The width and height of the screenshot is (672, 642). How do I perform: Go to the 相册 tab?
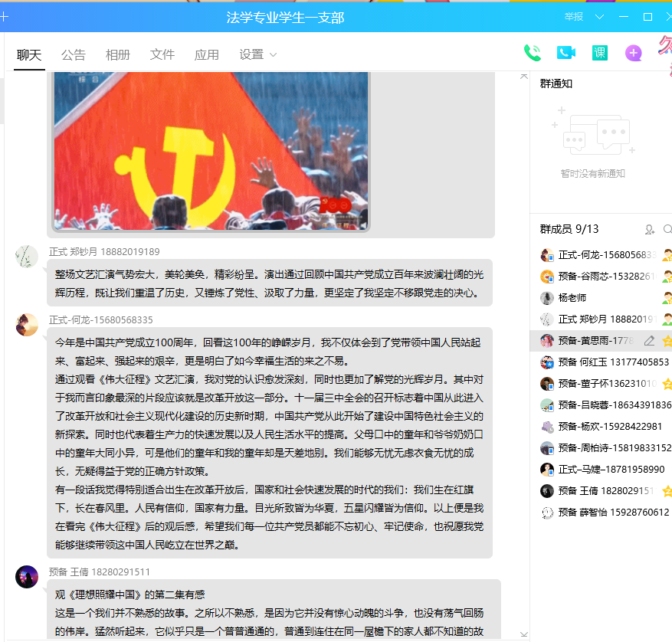pyautogui.click(x=118, y=54)
